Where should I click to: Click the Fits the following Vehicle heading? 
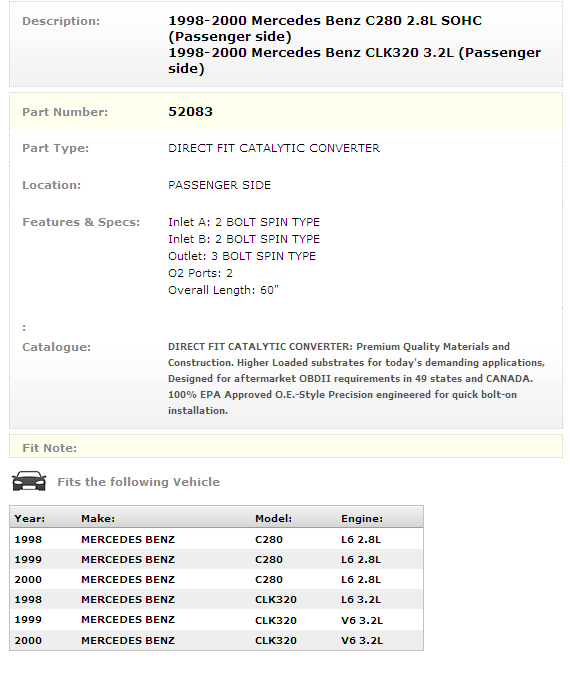[x=138, y=482]
